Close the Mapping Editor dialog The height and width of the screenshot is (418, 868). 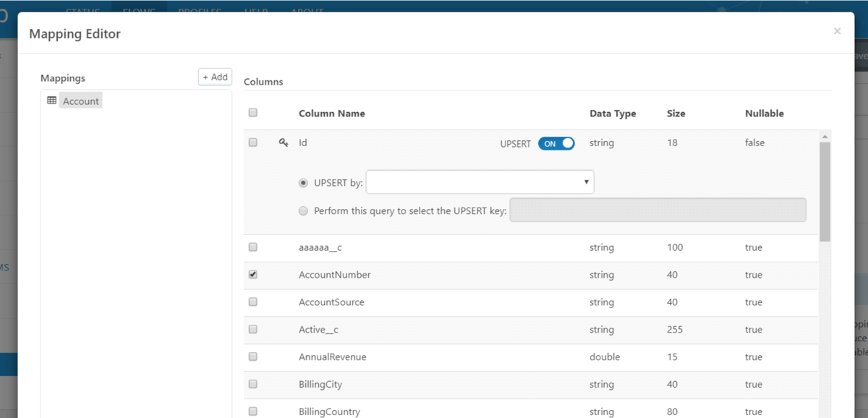(x=837, y=31)
